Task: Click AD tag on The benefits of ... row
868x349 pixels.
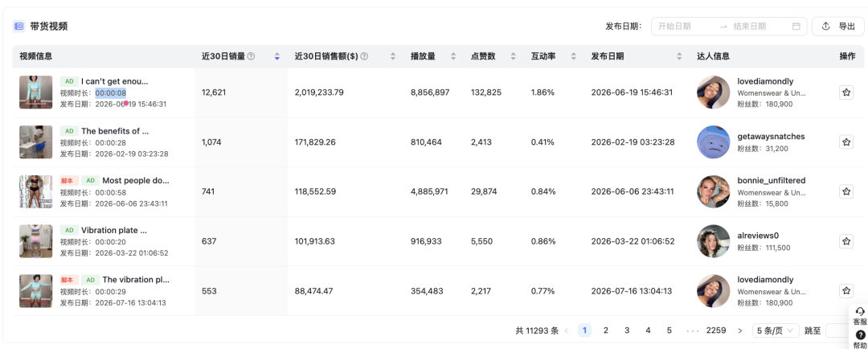Action: (68, 131)
